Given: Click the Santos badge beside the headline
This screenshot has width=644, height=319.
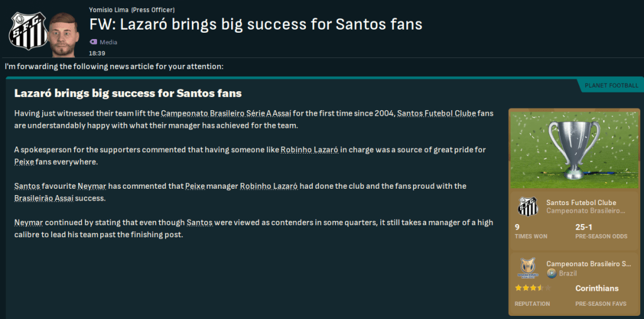Looking at the screenshot, I should [26, 30].
